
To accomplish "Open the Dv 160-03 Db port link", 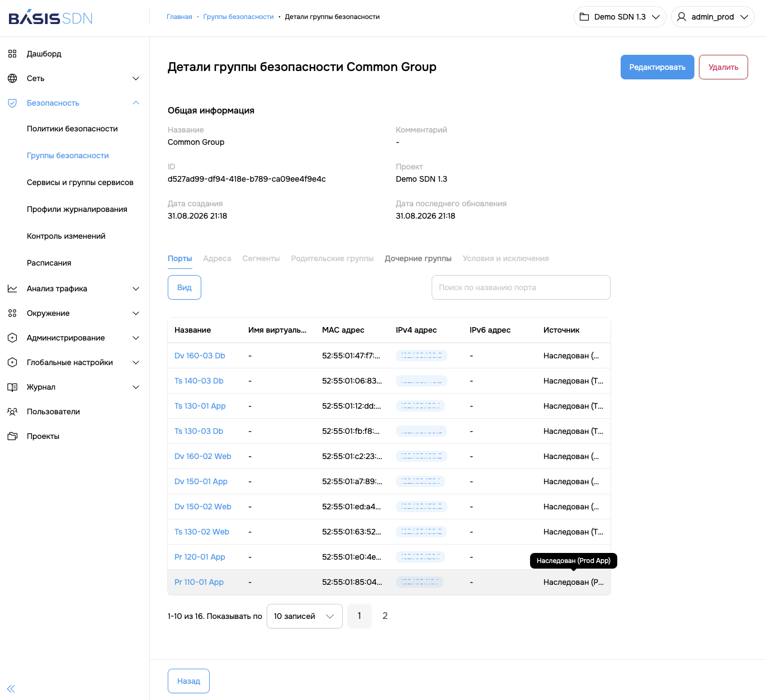I will tap(200, 356).
